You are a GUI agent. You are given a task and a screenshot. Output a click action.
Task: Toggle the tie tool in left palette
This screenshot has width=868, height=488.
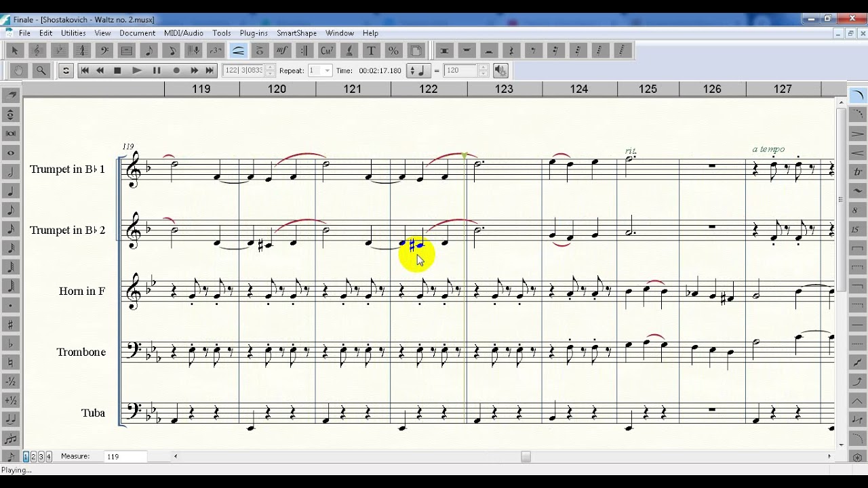pyautogui.click(x=11, y=420)
